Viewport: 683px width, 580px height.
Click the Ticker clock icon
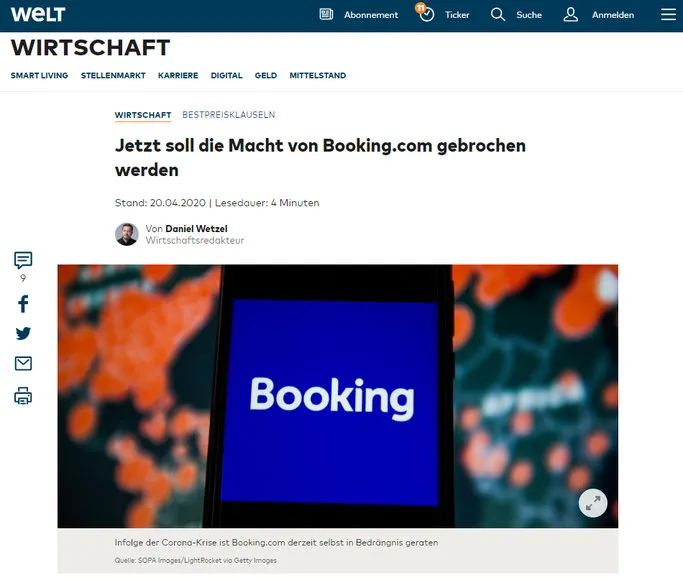pyautogui.click(x=427, y=15)
